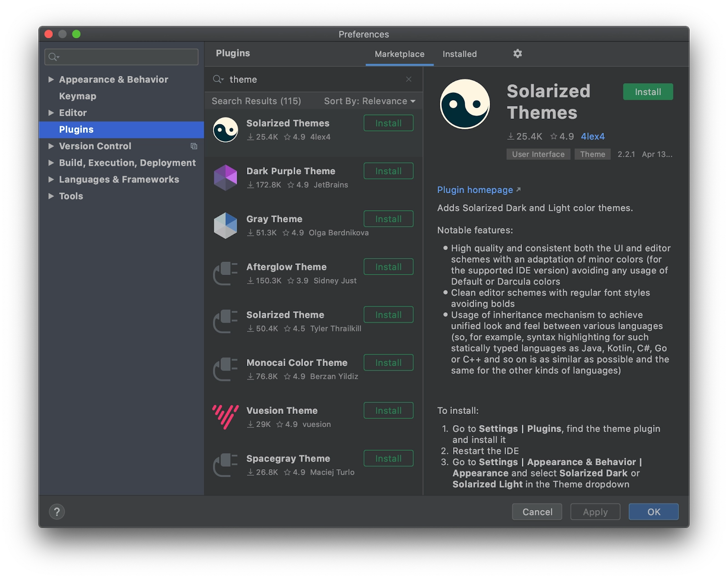728x579 pixels.
Task: Click the Afterglow Theme plug icon
Action: coord(226,273)
